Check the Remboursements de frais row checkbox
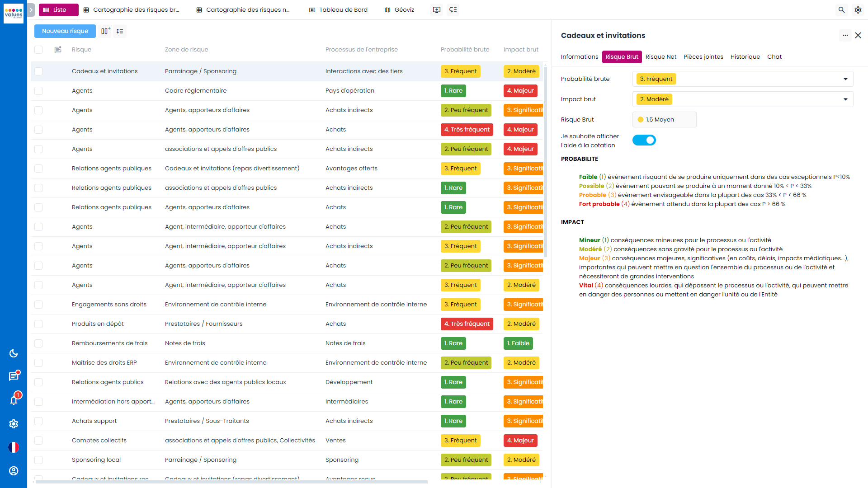The width and height of the screenshot is (868, 488). click(x=38, y=343)
